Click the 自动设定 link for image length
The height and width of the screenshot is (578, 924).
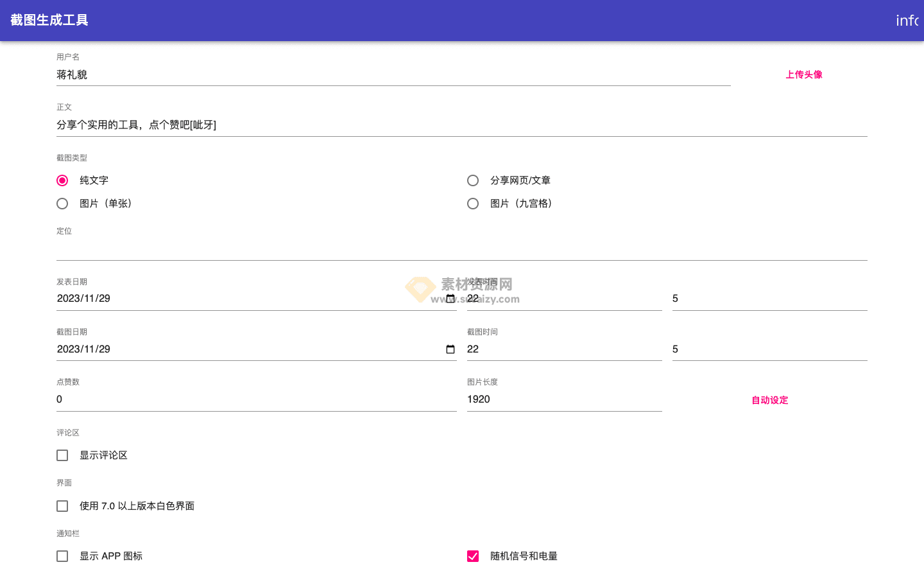(769, 399)
